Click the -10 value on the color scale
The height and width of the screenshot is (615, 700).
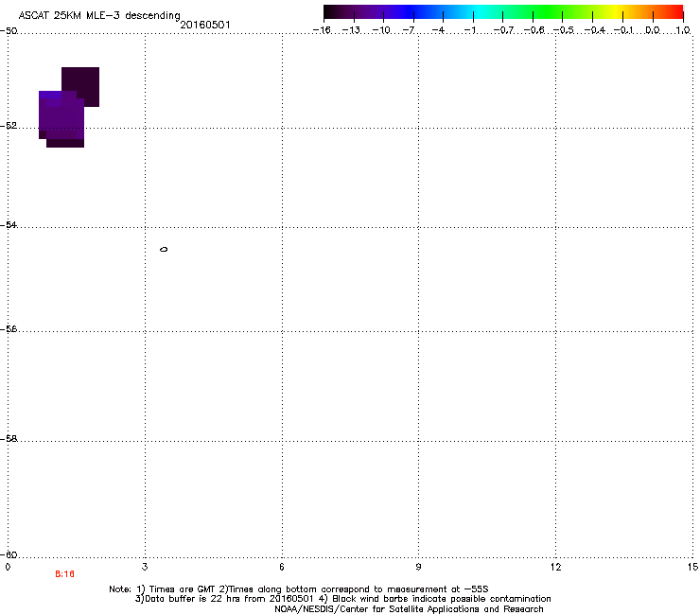click(382, 30)
